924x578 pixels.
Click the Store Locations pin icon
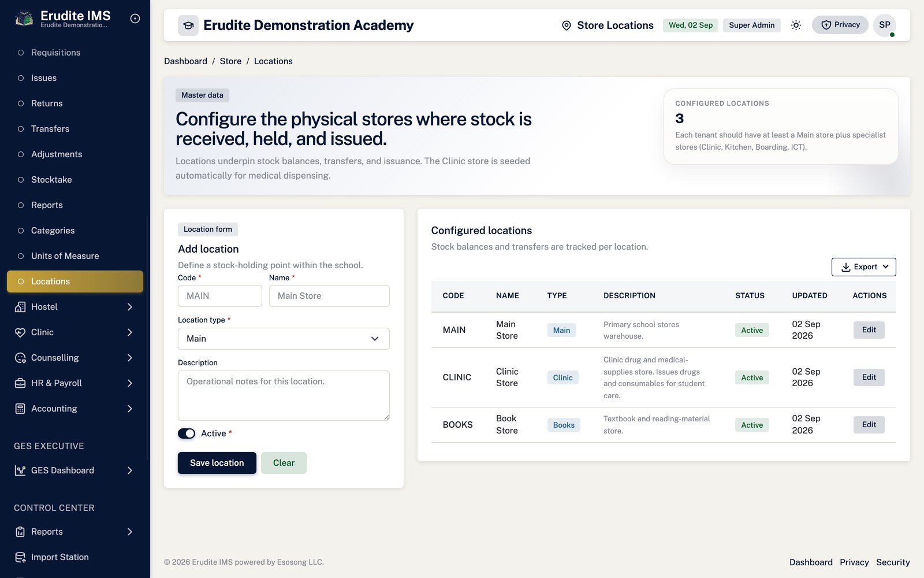tap(567, 25)
